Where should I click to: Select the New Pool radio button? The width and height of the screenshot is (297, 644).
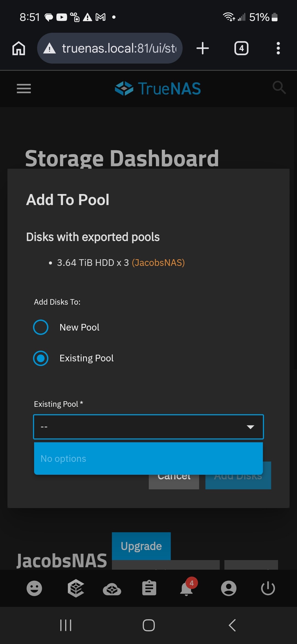point(41,327)
